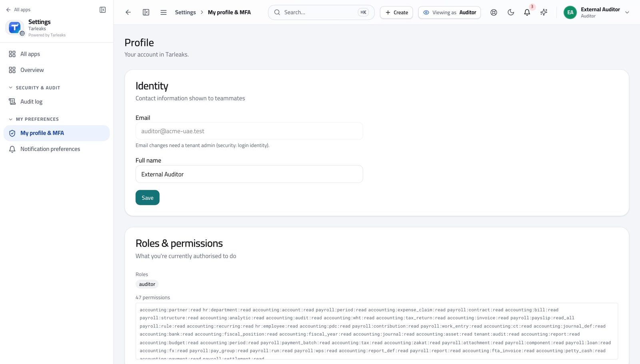The height and width of the screenshot is (364, 640).
Task: Toggle the Viewing as Auditor mode
Action: 449,12
